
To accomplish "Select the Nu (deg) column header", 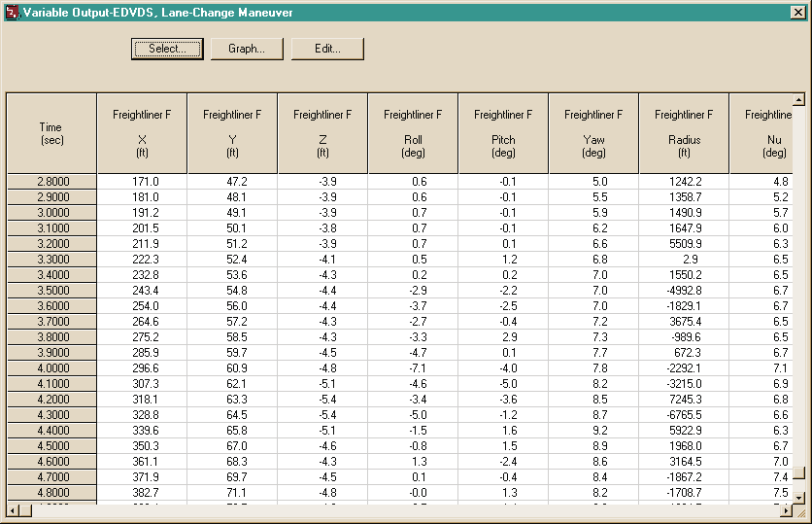I will click(761, 133).
